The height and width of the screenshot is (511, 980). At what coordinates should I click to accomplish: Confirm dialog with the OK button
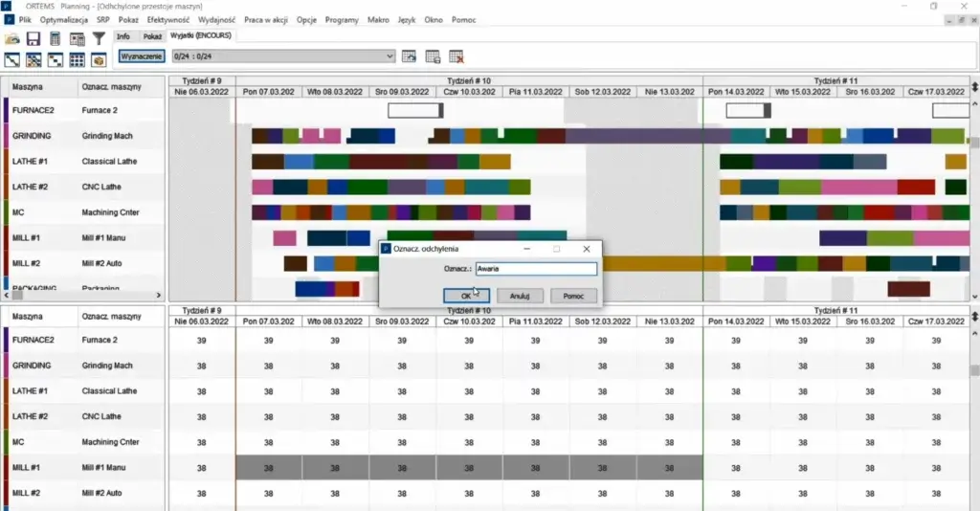pos(466,297)
